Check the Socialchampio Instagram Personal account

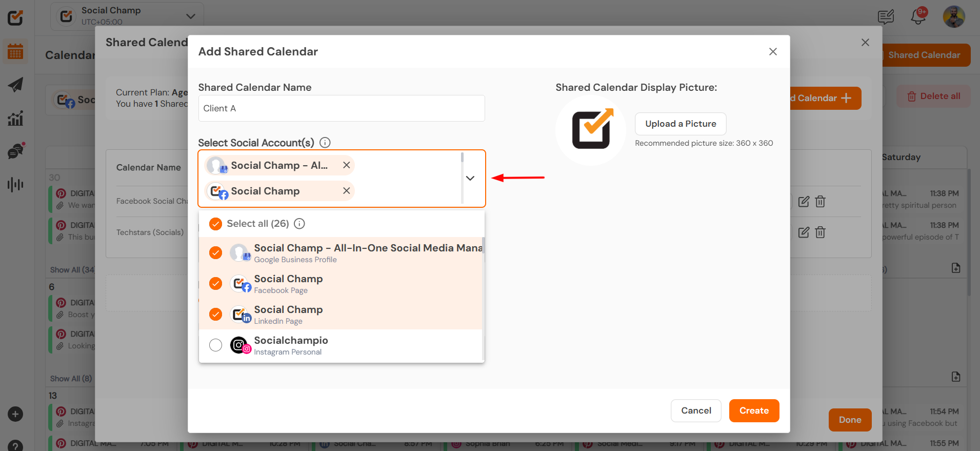point(216,345)
